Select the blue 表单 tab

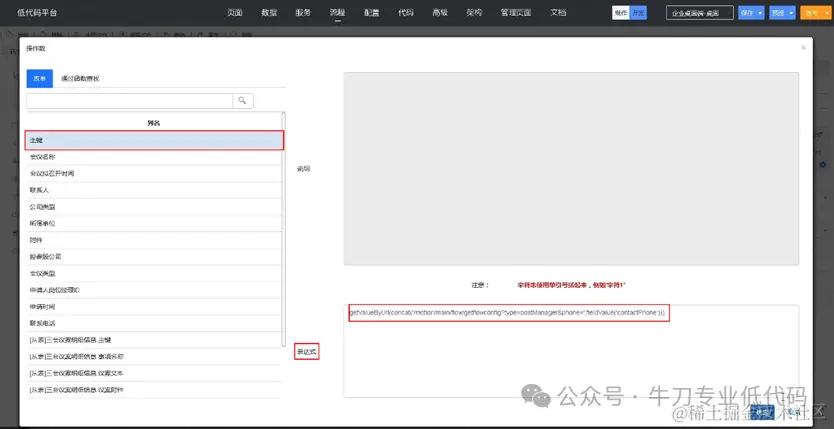40,78
